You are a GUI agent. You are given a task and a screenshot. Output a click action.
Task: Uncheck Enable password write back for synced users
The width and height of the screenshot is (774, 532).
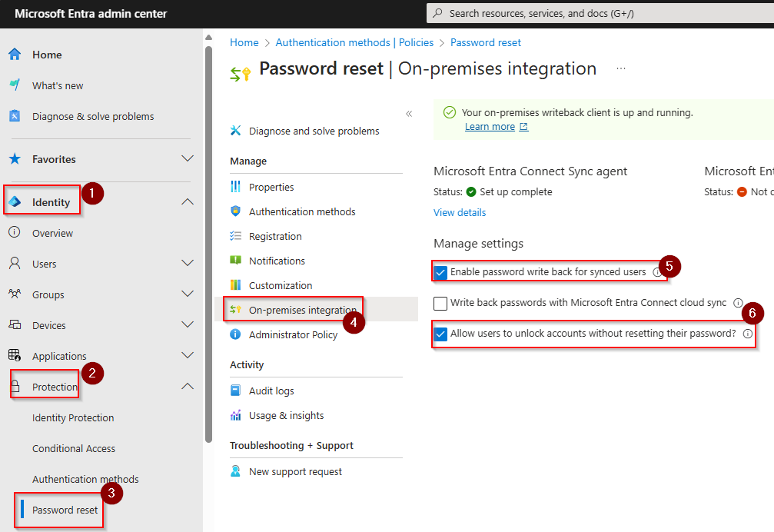[440, 272]
